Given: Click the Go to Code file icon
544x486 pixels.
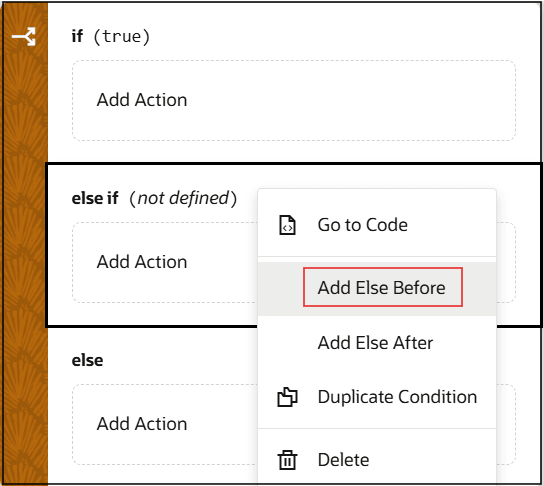Looking at the screenshot, I should click(x=287, y=225).
